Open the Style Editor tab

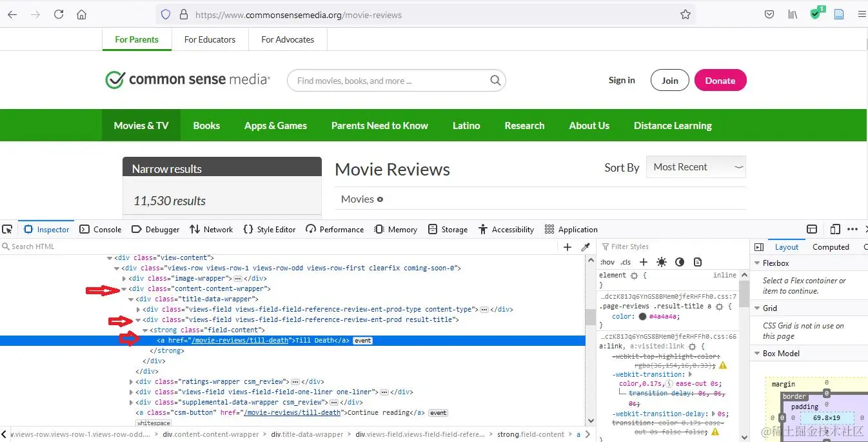(270, 229)
